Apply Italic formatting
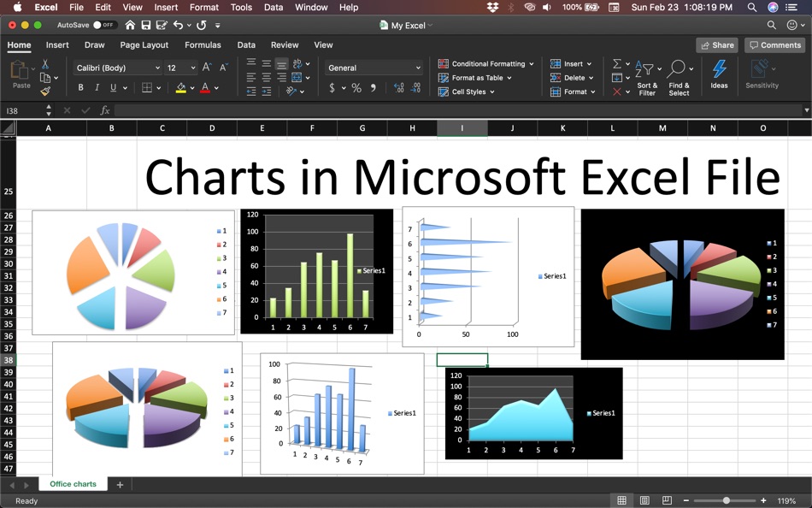 (x=97, y=87)
